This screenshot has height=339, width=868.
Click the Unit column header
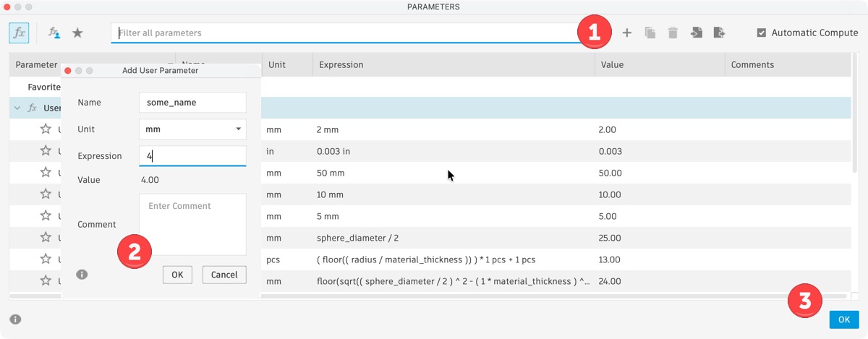(x=287, y=64)
